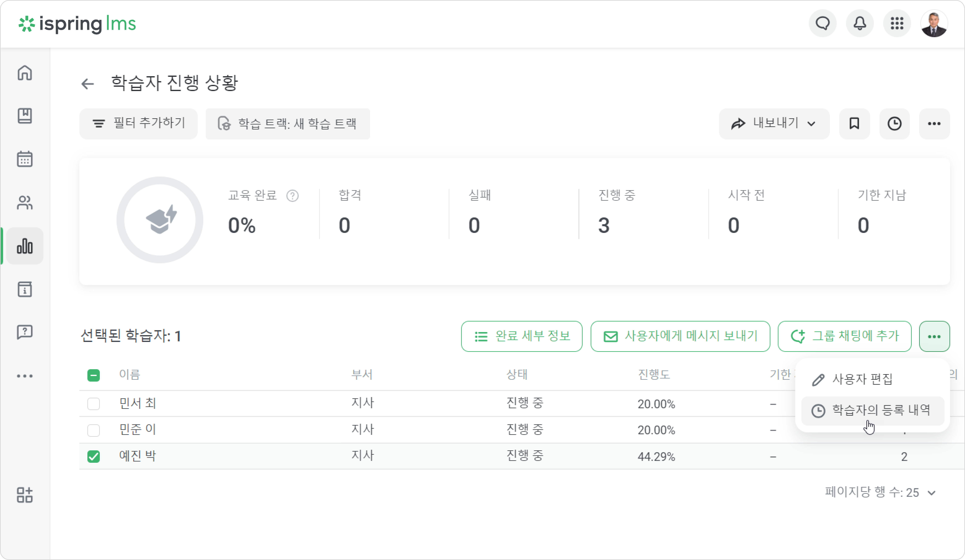Click the 교육 완료 help question mark
This screenshot has width=965, height=560.
tap(293, 196)
